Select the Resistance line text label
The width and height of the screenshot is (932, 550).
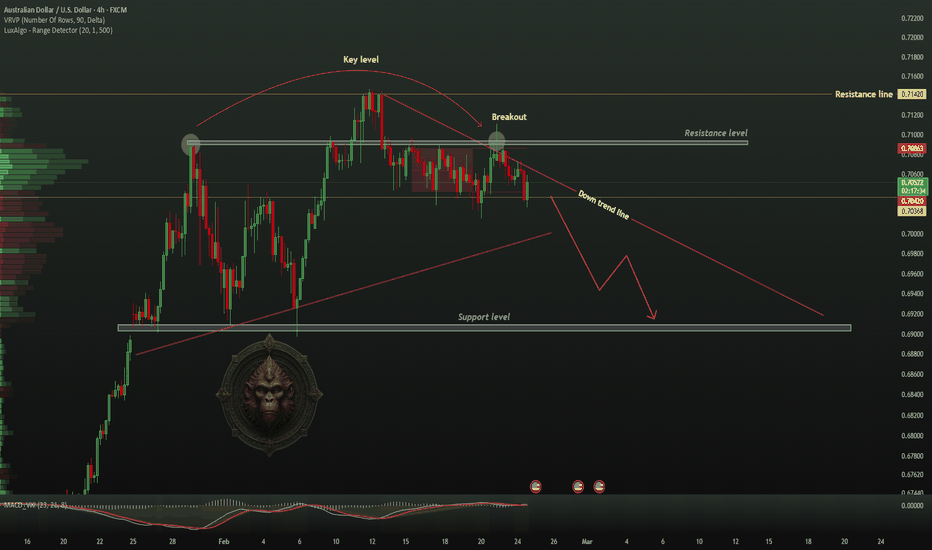[x=864, y=94]
